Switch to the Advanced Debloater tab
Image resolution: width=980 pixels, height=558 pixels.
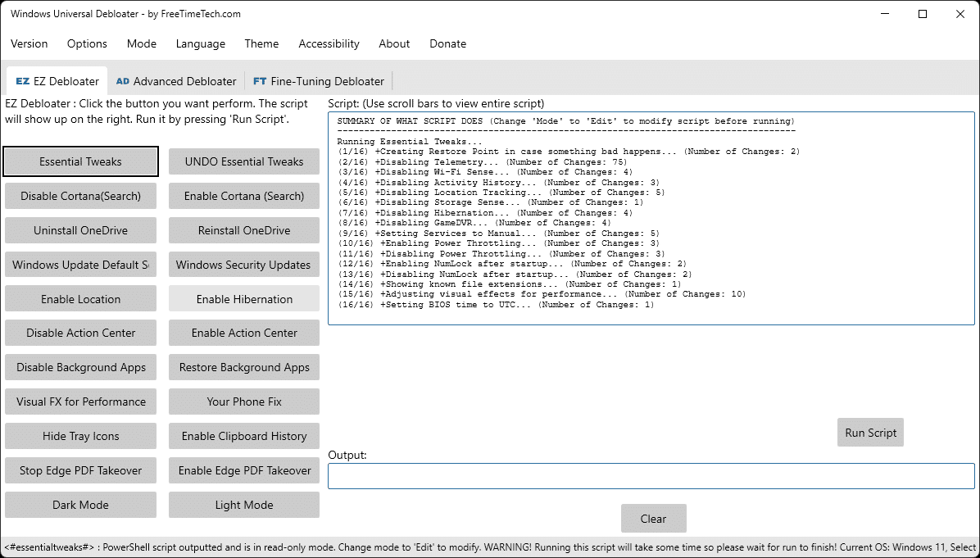pos(176,81)
